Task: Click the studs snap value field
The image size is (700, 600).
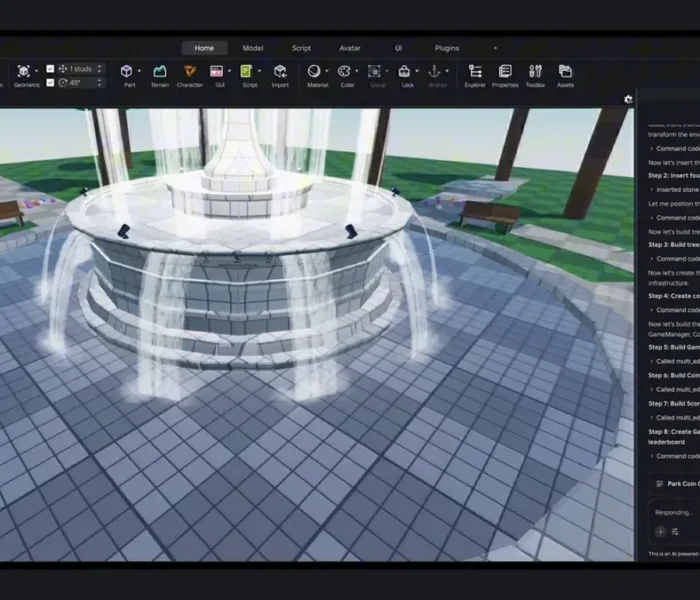Action: (x=79, y=68)
